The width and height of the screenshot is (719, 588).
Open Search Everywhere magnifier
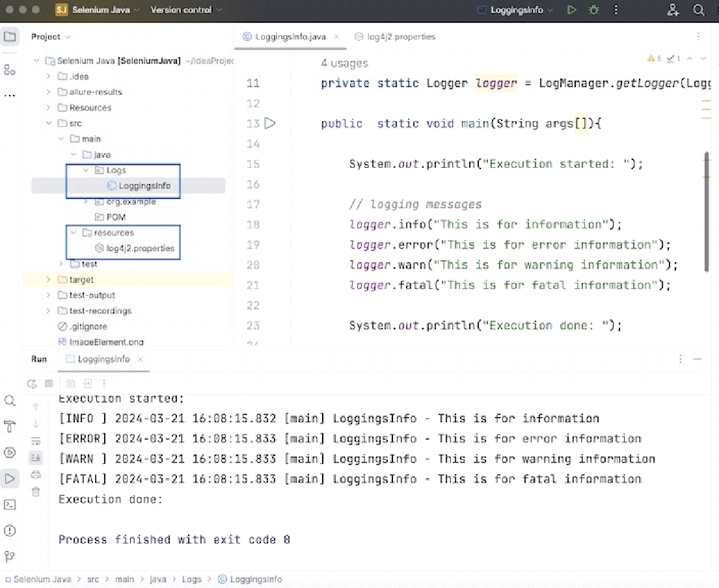698,10
